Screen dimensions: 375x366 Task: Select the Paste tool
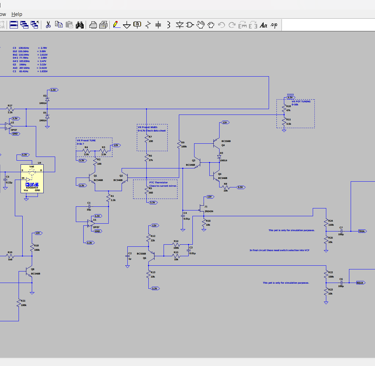[x=69, y=25]
